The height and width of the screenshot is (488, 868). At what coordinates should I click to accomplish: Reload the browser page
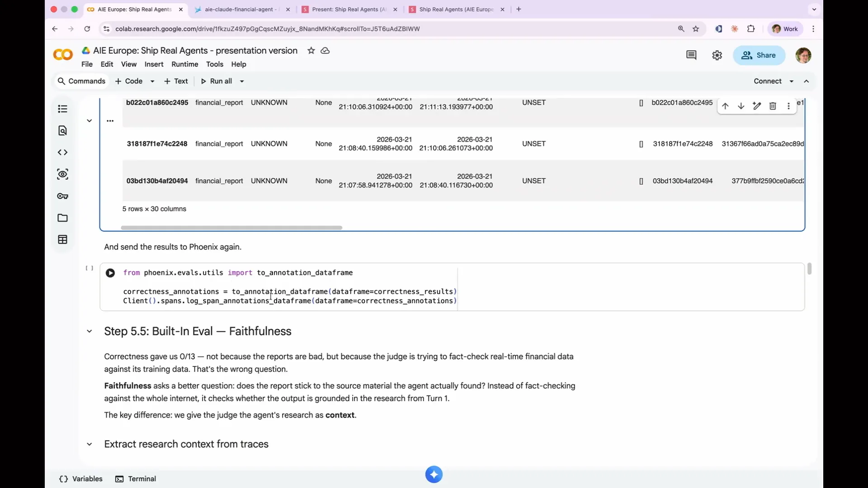pos(87,29)
